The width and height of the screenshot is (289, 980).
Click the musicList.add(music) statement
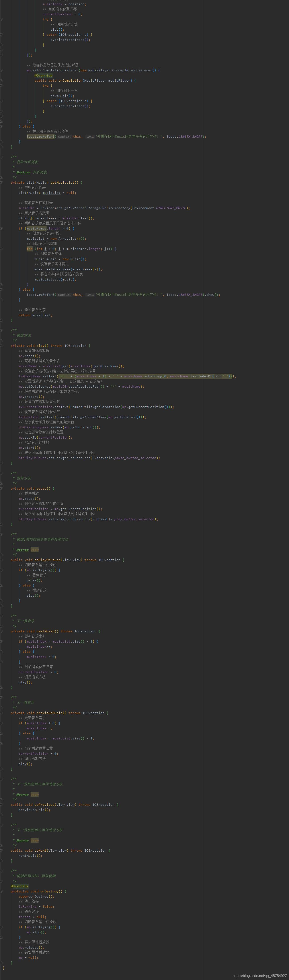tap(55, 280)
